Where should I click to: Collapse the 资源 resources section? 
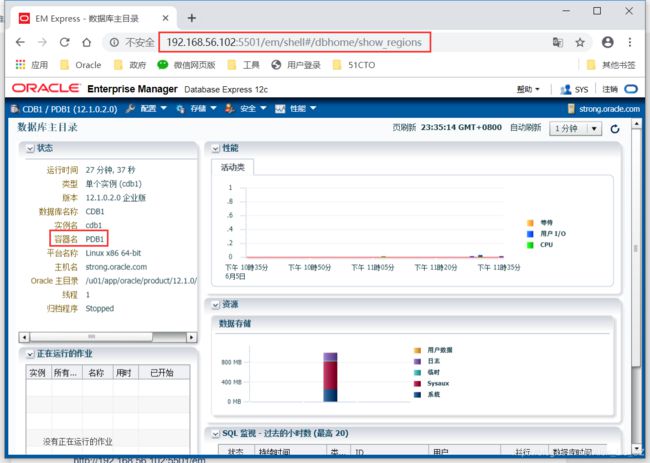pyautogui.click(x=216, y=305)
